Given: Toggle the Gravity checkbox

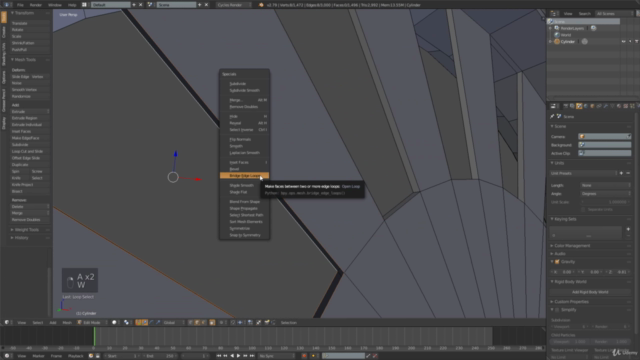Looking at the screenshot, I should [x=557, y=262].
